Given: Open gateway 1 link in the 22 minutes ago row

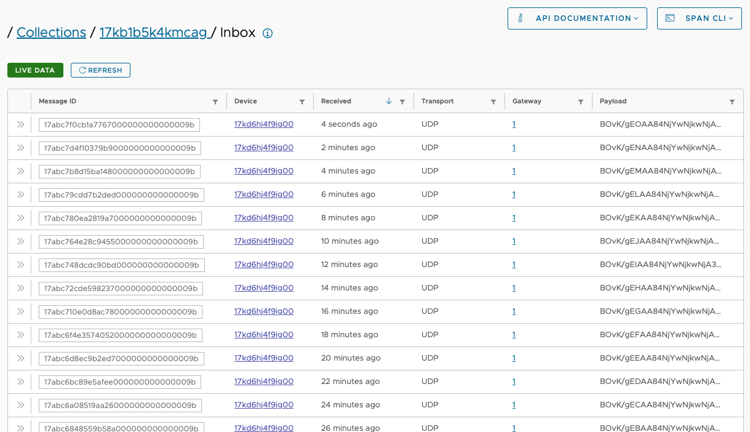Looking at the screenshot, I should pyautogui.click(x=514, y=382).
